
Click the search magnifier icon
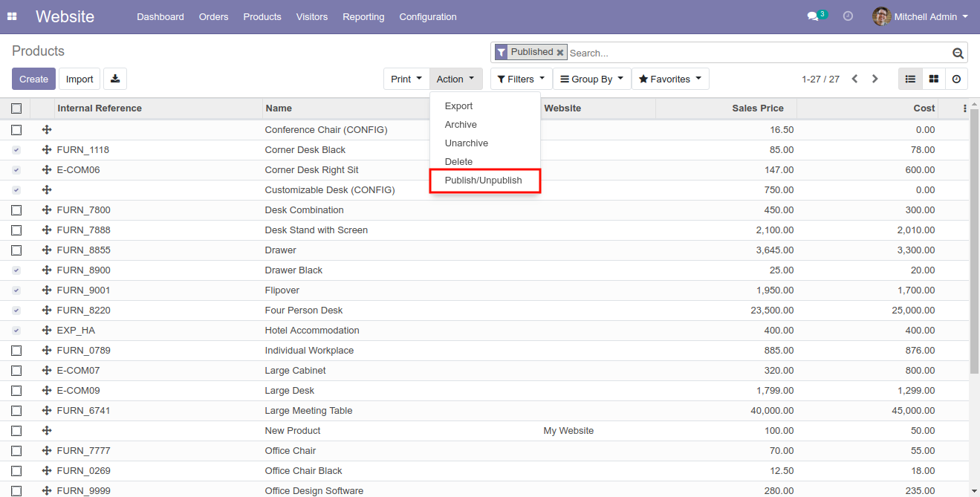pos(958,53)
